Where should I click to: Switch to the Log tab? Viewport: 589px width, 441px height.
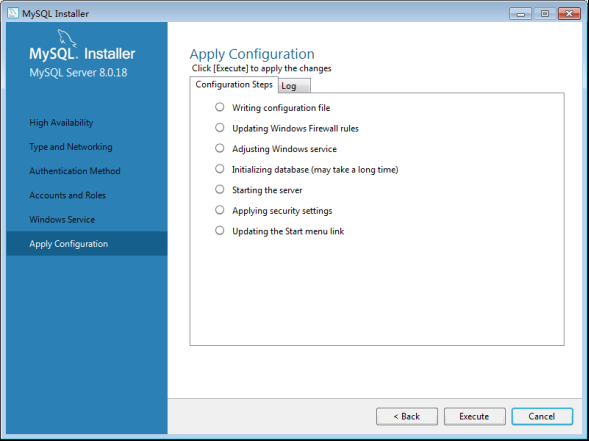(x=294, y=86)
